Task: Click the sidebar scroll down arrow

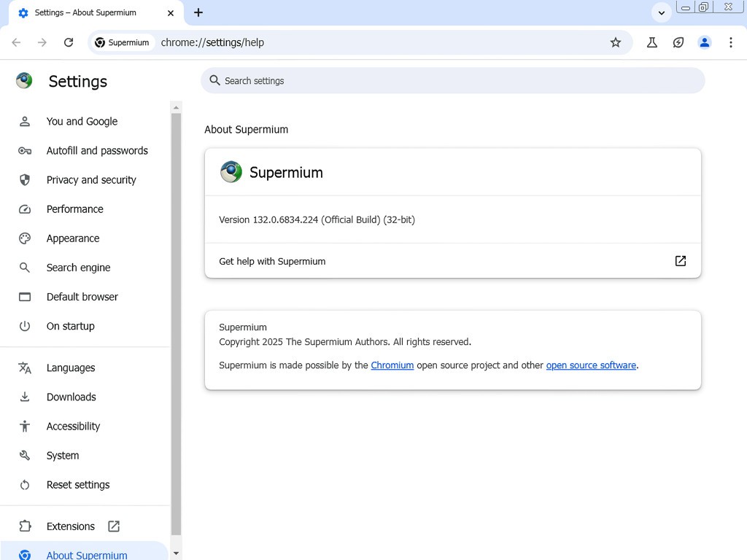Action: [x=177, y=553]
